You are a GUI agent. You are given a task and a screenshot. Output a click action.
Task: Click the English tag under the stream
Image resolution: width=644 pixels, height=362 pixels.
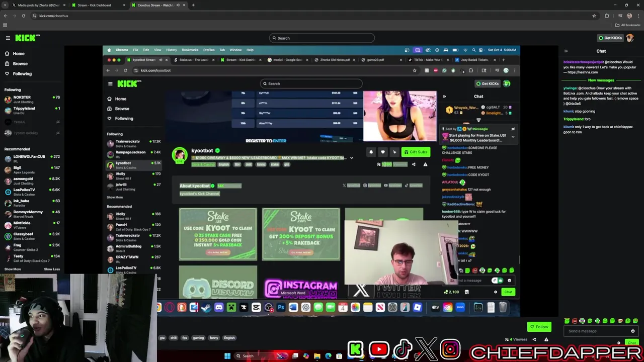[x=229, y=338]
